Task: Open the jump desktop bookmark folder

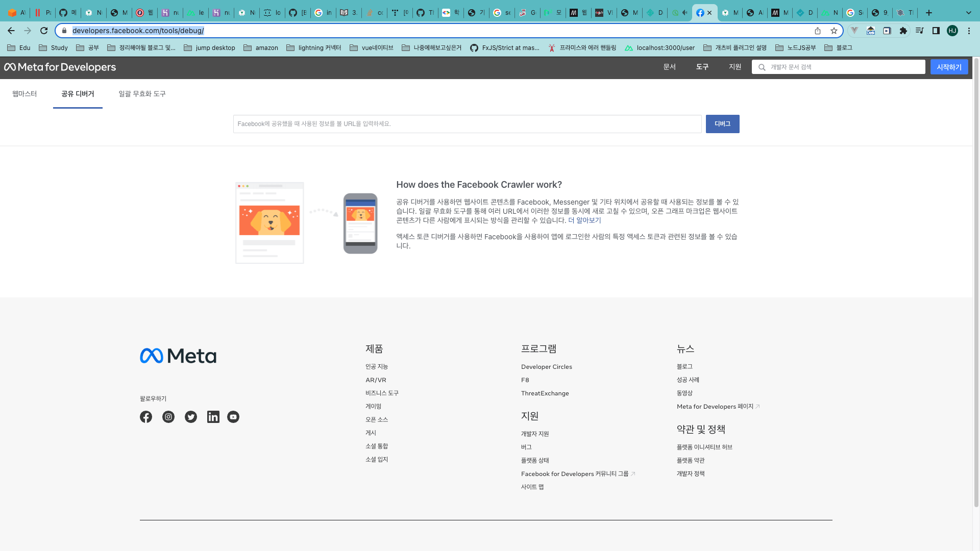Action: [209, 48]
